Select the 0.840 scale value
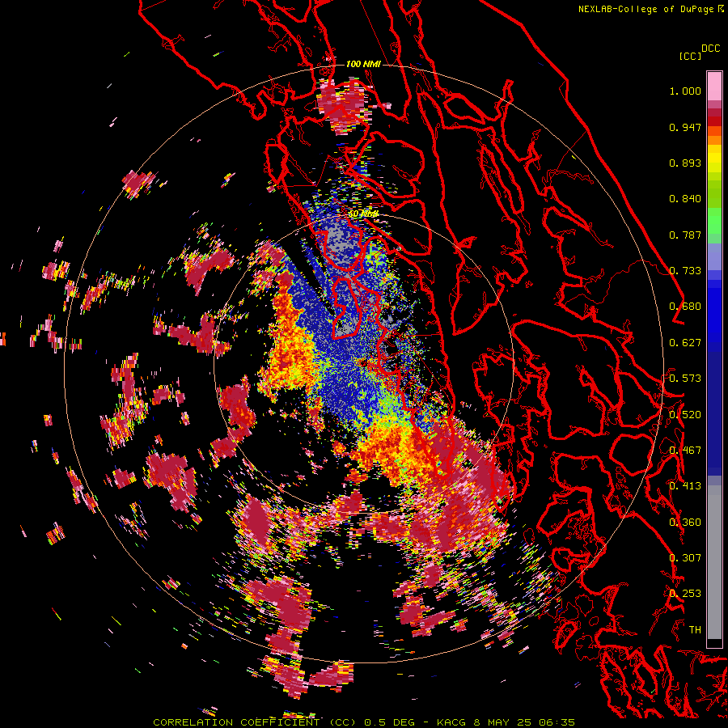Viewport: 728px width, 728px height. (x=685, y=199)
